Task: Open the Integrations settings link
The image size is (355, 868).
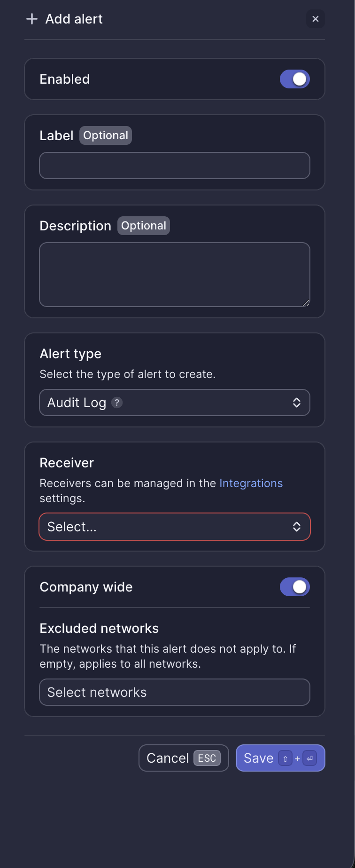Action: (x=251, y=483)
